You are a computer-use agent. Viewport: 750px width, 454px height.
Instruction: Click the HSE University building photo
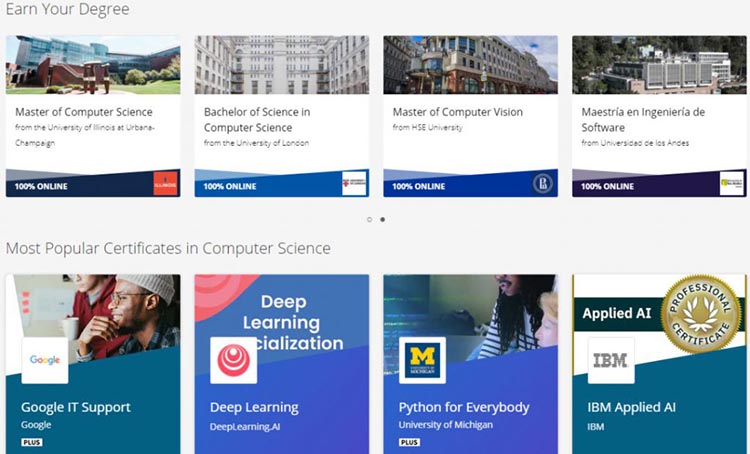[470, 65]
